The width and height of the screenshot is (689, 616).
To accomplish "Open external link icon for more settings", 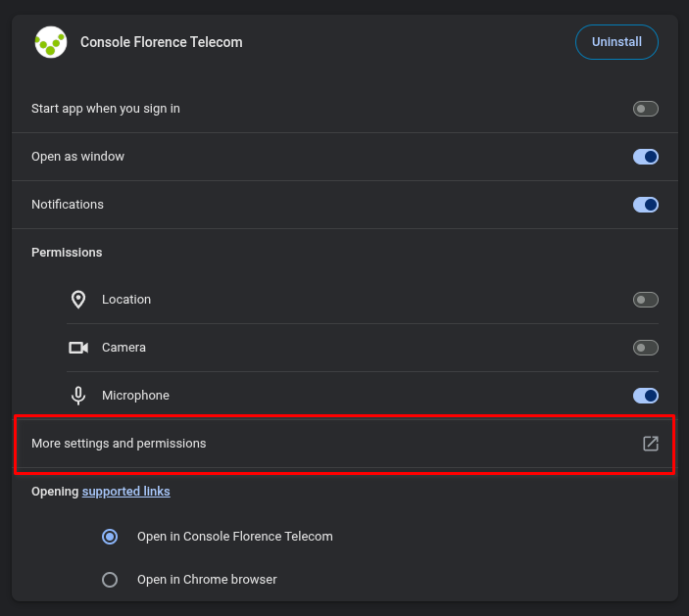I will pyautogui.click(x=651, y=444).
